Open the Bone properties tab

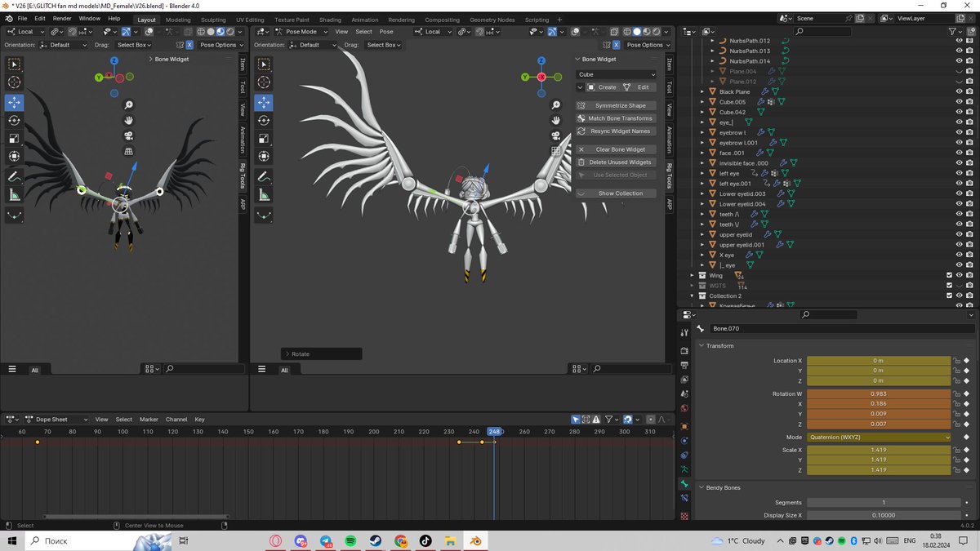(x=684, y=484)
